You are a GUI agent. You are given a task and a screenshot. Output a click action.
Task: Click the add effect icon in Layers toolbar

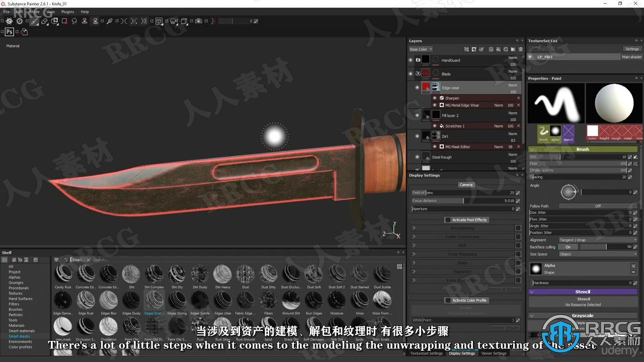coord(481,49)
